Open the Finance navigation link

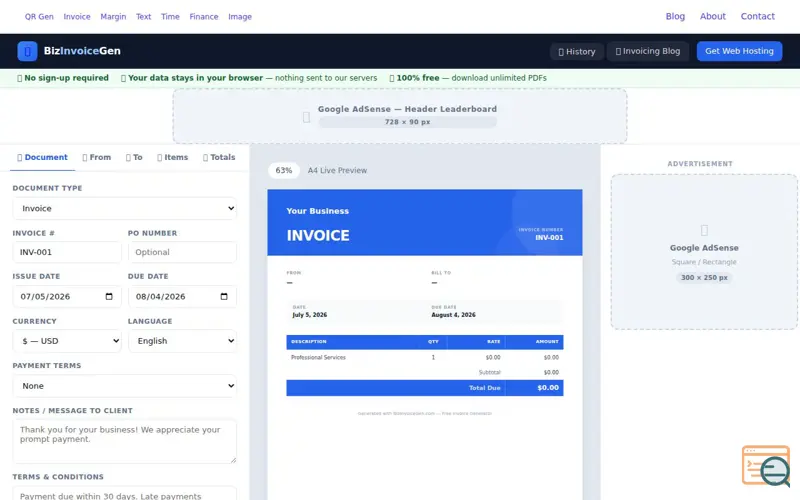[x=204, y=16]
